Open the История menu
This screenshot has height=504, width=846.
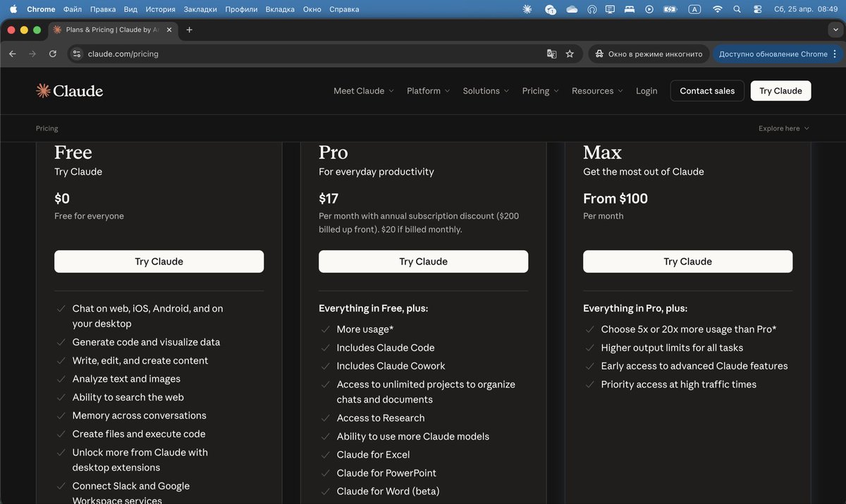(x=160, y=9)
